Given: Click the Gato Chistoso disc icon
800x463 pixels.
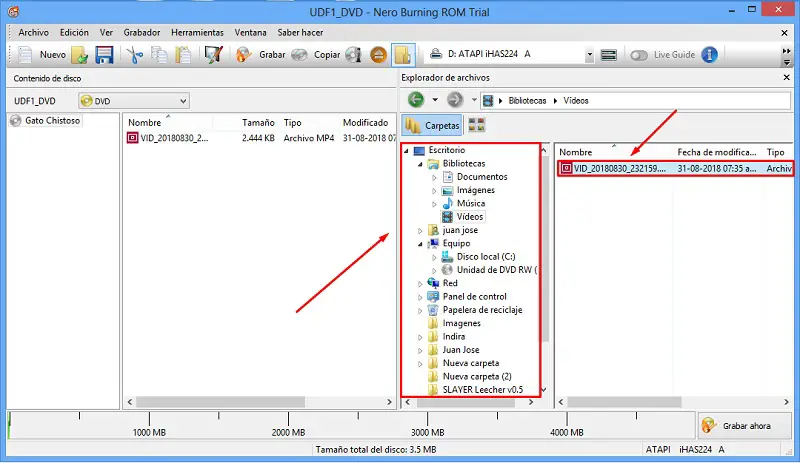Looking at the screenshot, I should [x=16, y=120].
